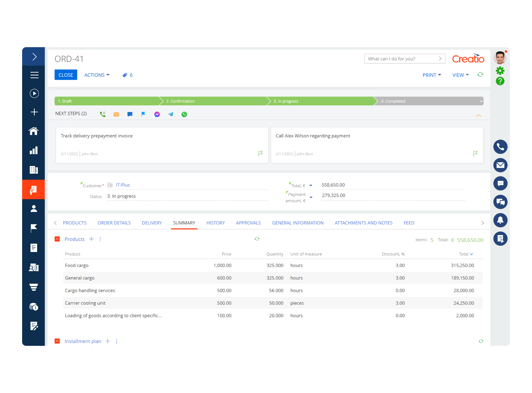
Task: Open the IT-Plus customer link
Action: click(123, 185)
